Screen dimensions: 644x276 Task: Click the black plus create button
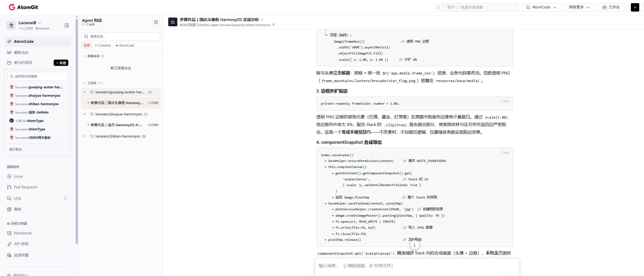coord(635,7)
